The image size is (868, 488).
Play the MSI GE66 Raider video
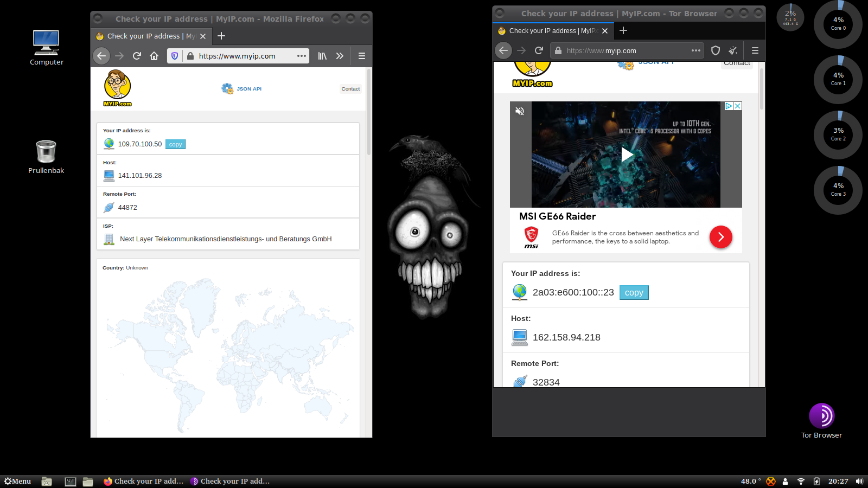(x=627, y=155)
